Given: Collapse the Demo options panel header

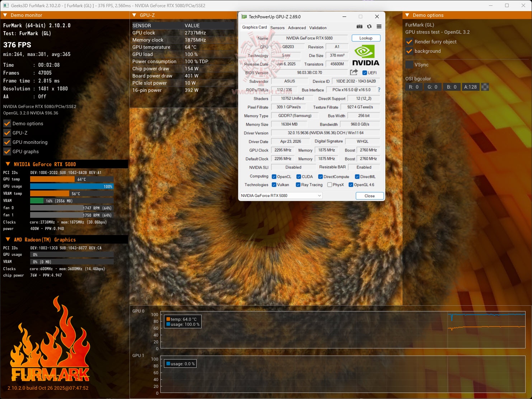Looking at the screenshot, I should click(407, 15).
